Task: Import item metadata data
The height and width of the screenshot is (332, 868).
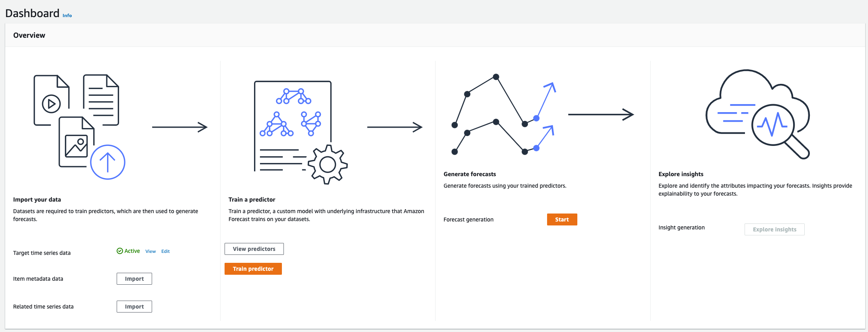Action: coord(134,279)
